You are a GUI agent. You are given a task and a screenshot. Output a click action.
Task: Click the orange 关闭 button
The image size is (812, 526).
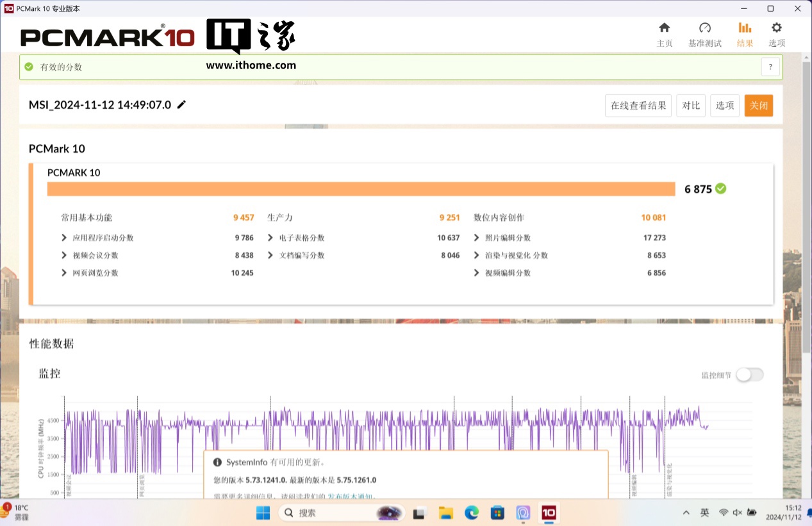[758, 106]
